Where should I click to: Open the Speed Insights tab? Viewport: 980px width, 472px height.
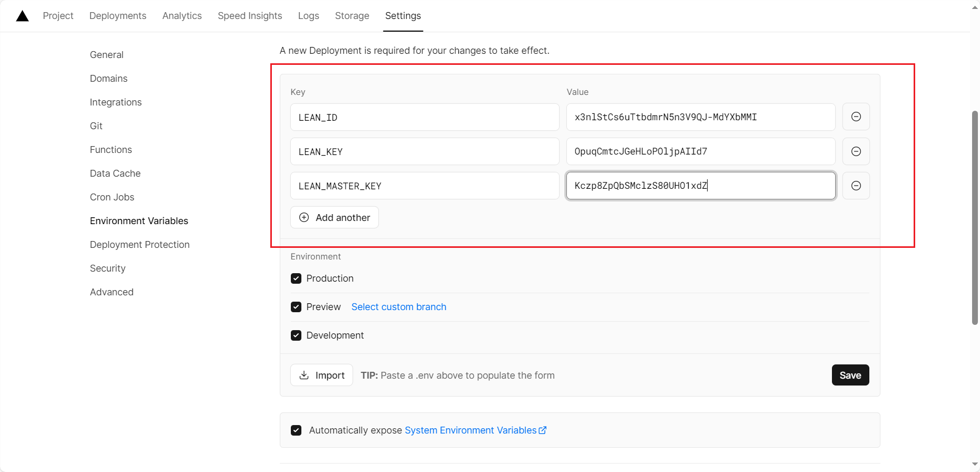(x=250, y=16)
